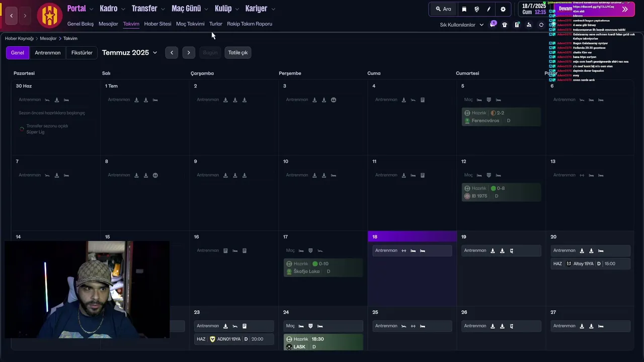Click the Altay 19YA club badge

click(x=569, y=263)
